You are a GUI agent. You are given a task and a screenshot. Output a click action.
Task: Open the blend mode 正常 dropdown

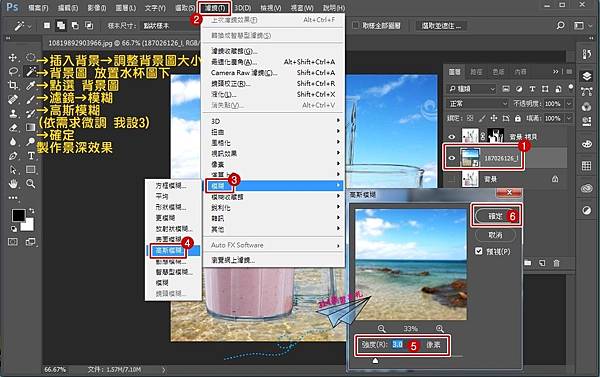[478, 104]
